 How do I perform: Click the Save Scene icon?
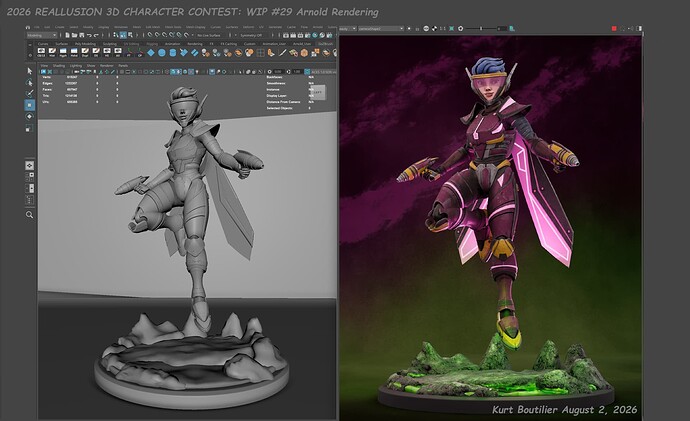click(81, 35)
